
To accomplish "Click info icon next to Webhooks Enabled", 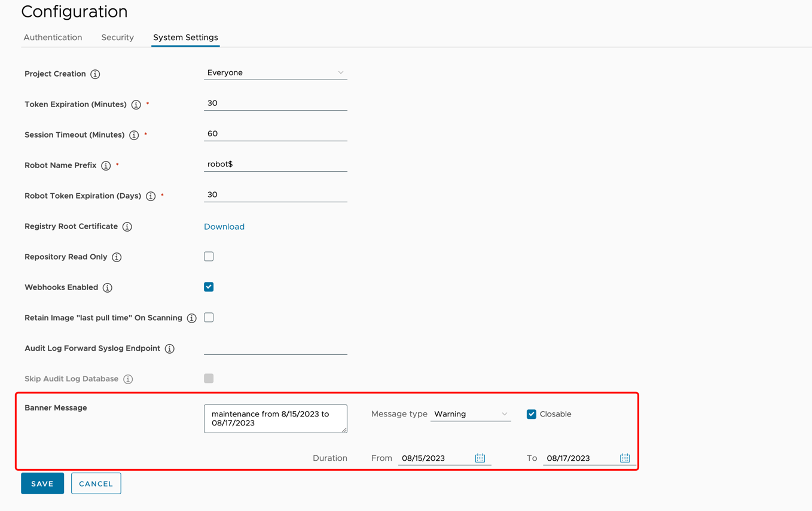I will click(108, 288).
